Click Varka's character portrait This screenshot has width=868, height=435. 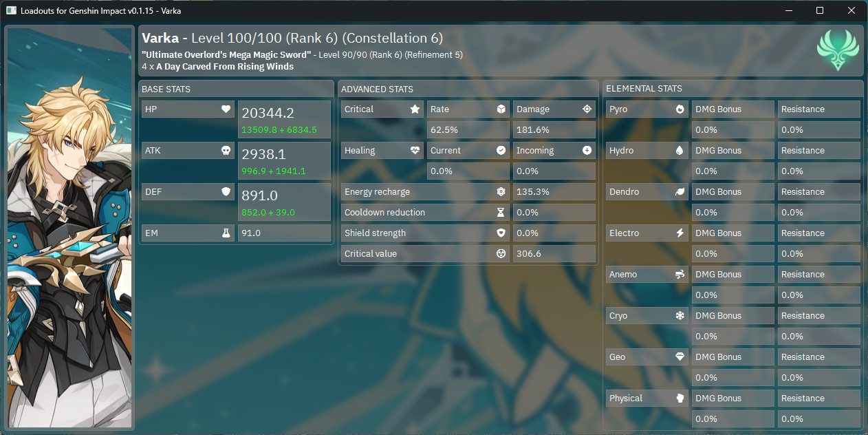coord(69,227)
